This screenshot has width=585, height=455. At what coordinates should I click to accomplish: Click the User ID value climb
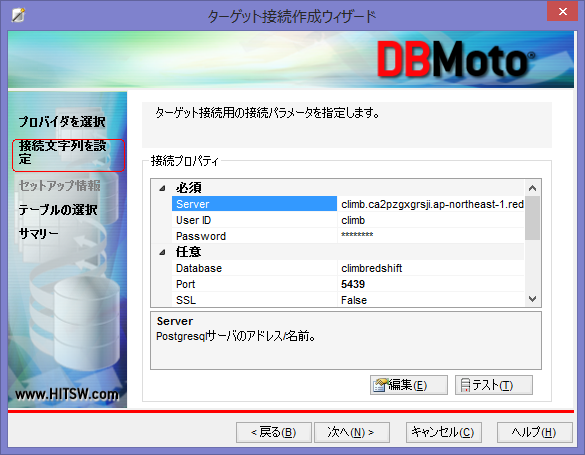(353, 220)
